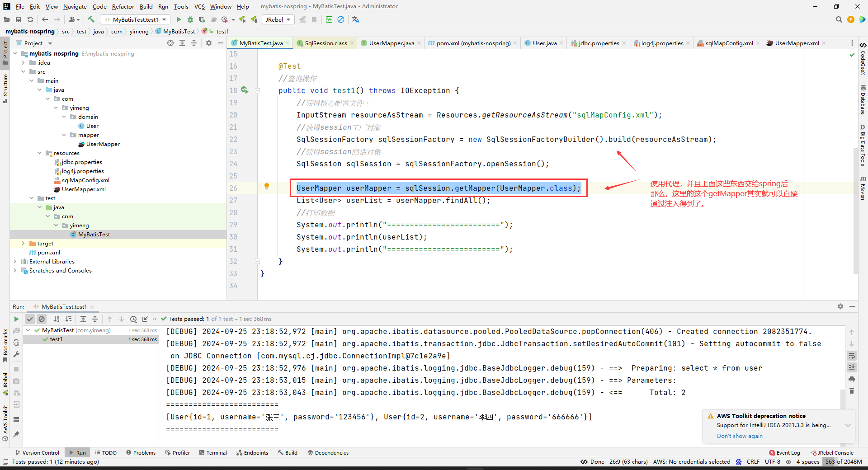Click Clear All trash icon beside console
Screen dimensions: 868x470
click(x=852, y=390)
